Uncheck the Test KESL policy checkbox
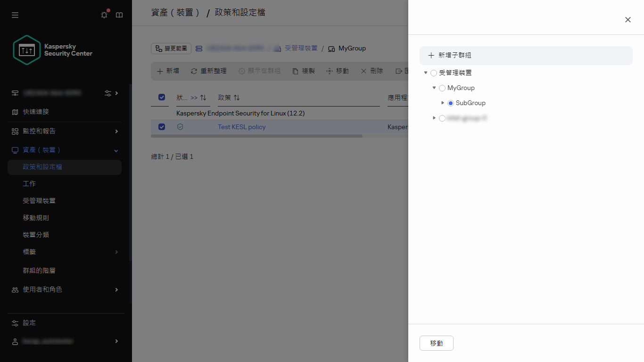 [162, 127]
